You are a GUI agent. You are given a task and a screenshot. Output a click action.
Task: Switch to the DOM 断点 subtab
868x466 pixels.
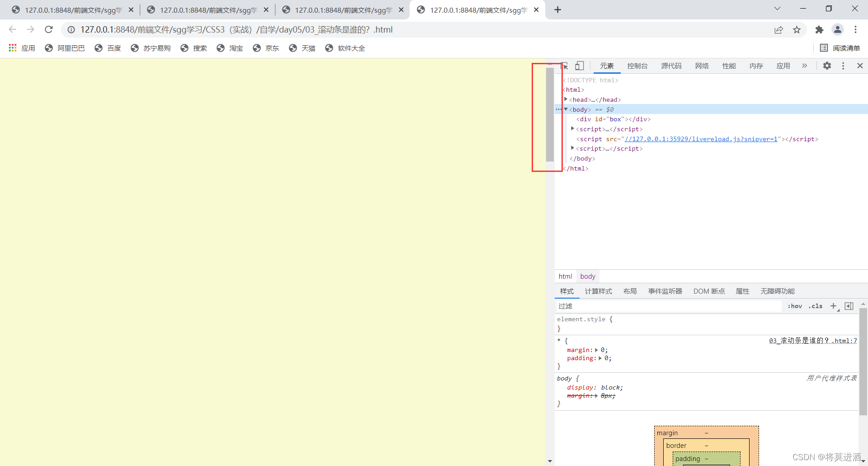[x=709, y=291]
